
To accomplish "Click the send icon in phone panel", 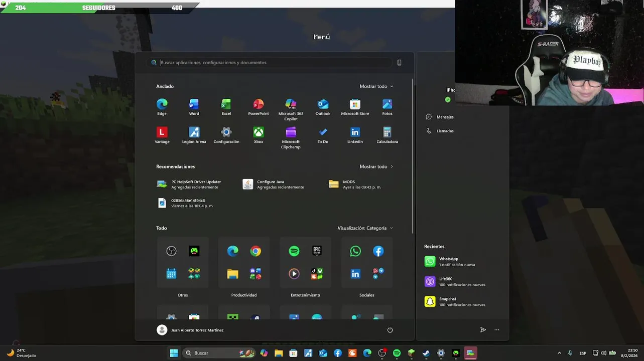I will [x=483, y=330].
